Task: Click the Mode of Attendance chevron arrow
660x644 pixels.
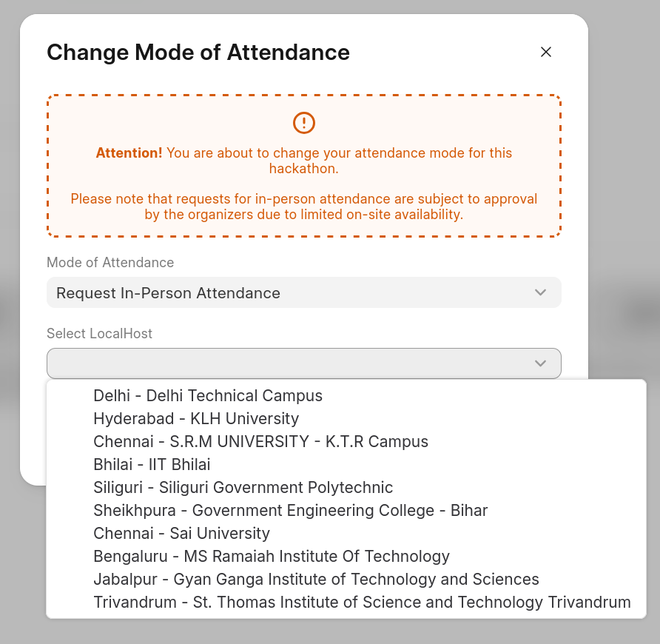Action: (540, 293)
